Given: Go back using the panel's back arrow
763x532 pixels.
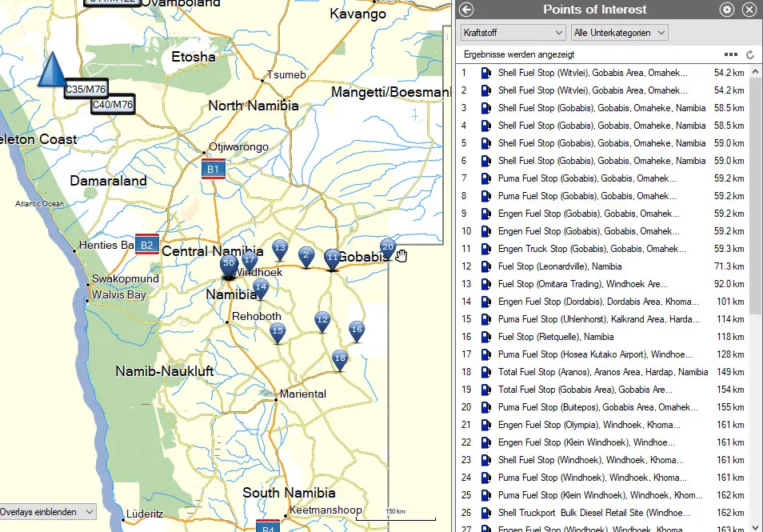Looking at the screenshot, I should click(x=466, y=10).
